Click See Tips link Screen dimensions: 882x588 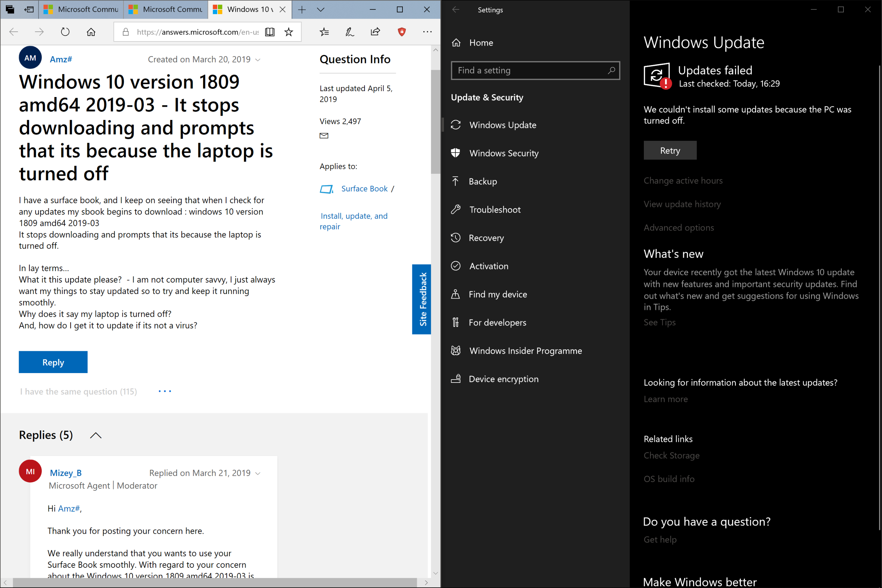pyautogui.click(x=660, y=322)
